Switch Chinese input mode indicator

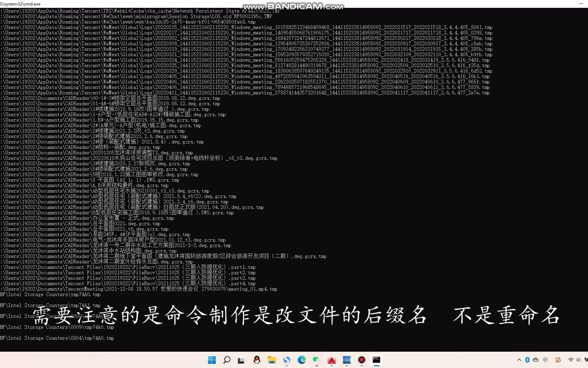click(x=545, y=360)
